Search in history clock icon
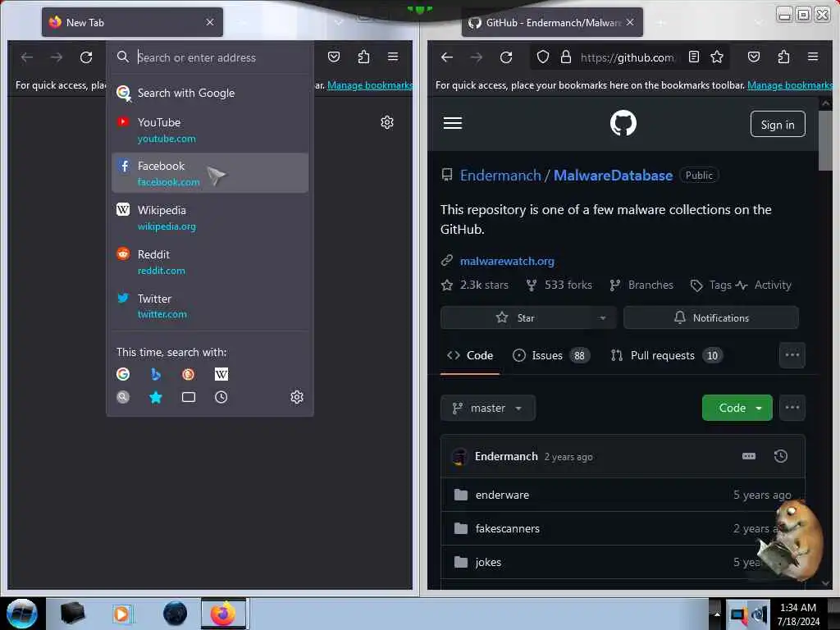Viewport: 840px width, 630px height. coord(221,397)
